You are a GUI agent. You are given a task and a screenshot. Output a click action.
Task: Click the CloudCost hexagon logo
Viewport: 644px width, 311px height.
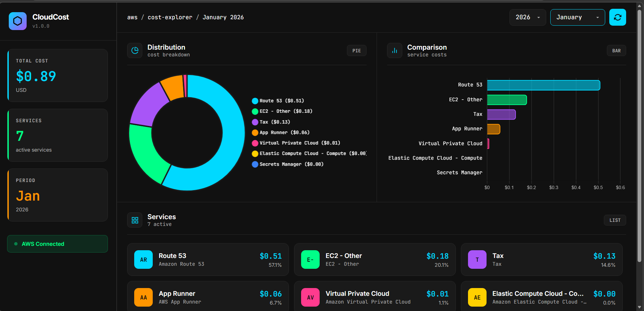click(18, 21)
